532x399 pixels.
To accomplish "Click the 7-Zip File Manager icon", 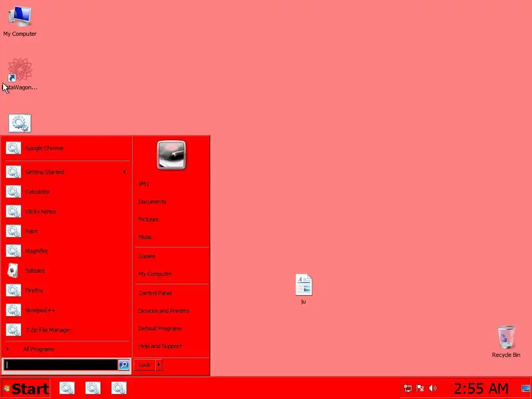I will (x=14, y=330).
